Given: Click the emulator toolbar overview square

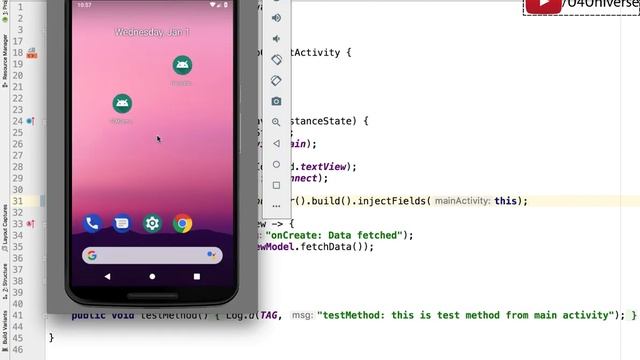Looking at the screenshot, I should click(x=276, y=185).
